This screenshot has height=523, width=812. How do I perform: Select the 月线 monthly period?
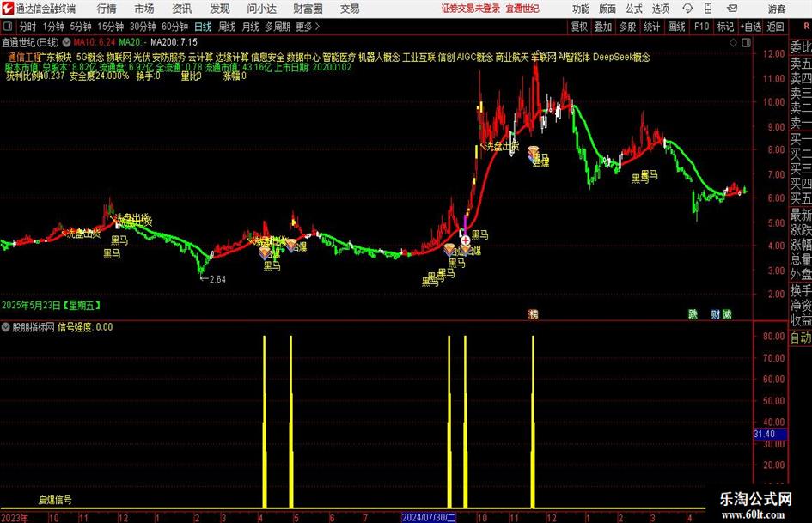pyautogui.click(x=251, y=27)
